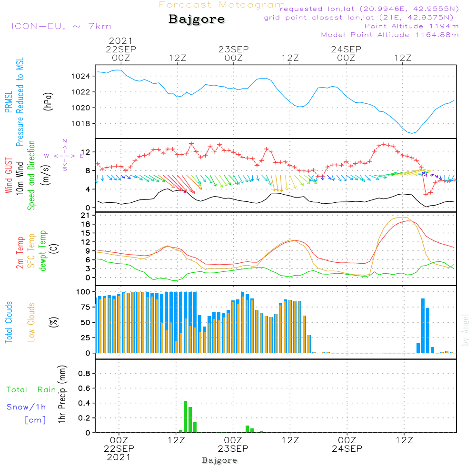476x476 pixels.
Task: Click the 1024 pressure tick value
Action: click(81, 76)
